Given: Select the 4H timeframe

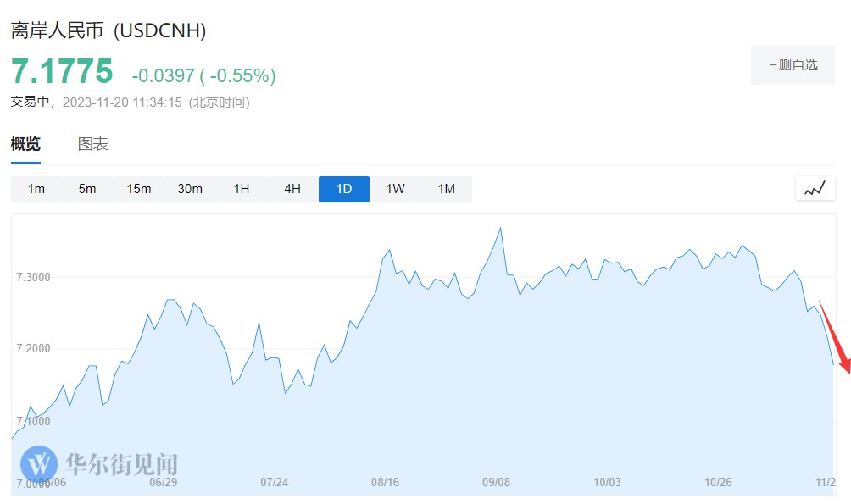Looking at the screenshot, I should [292, 189].
